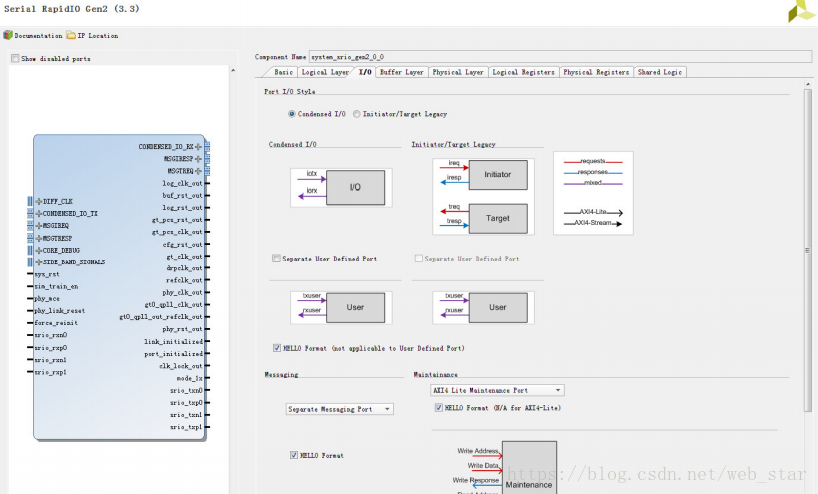Click the srio_rxp1 port label
Image resolution: width=818 pixels, height=494 pixels.
(x=51, y=372)
